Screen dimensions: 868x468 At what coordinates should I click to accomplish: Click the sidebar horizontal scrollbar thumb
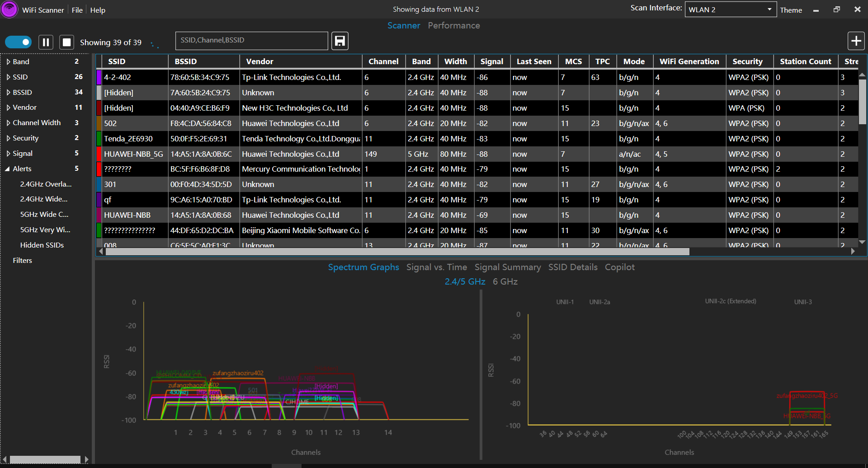(x=45, y=459)
